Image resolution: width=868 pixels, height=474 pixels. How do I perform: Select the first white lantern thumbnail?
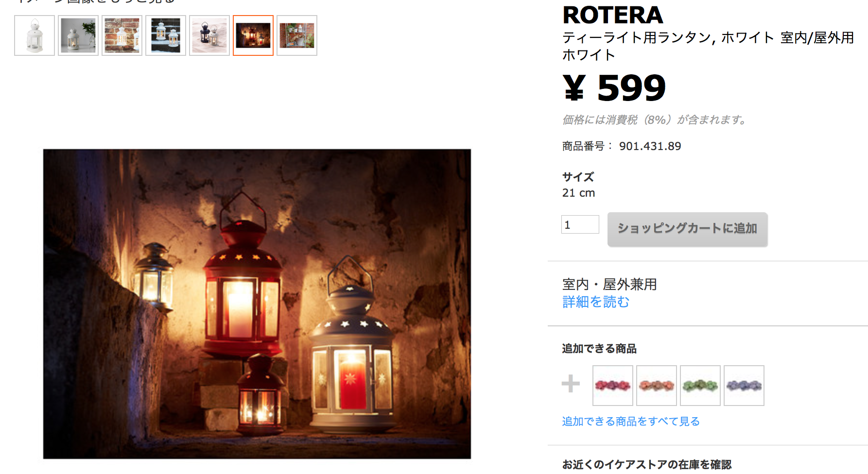[x=35, y=35]
